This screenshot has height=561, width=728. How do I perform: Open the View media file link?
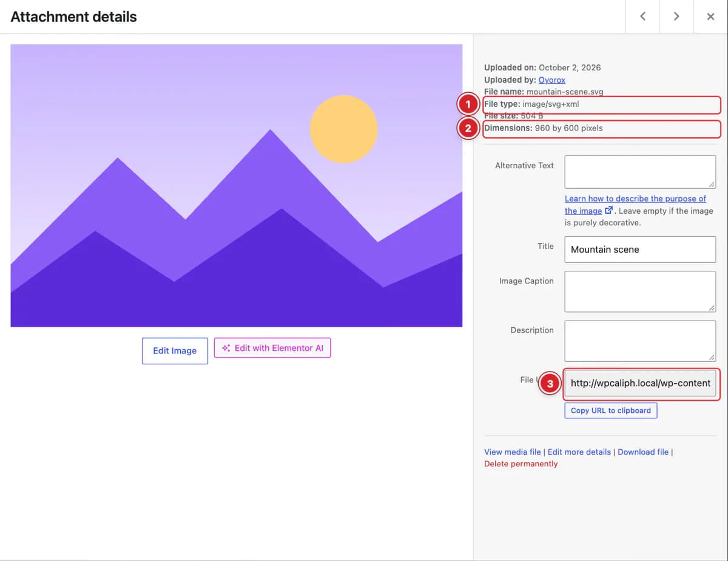[x=513, y=452]
